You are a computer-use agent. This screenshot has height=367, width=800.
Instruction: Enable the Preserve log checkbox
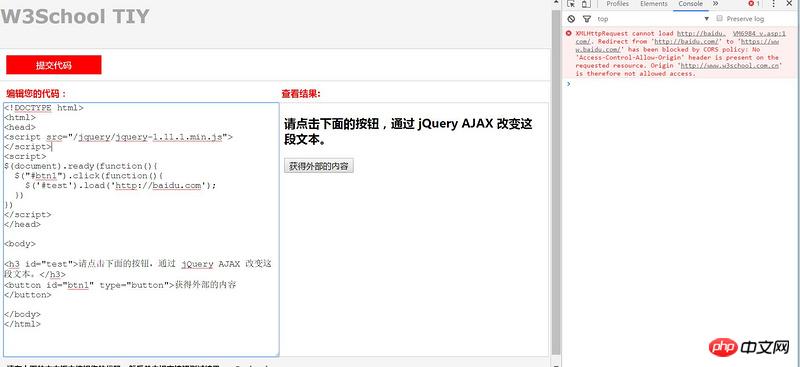[719, 18]
